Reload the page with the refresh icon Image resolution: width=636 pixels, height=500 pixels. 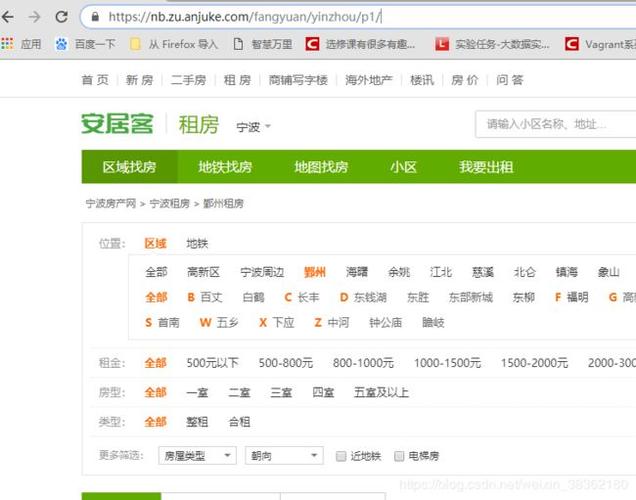coord(61,17)
